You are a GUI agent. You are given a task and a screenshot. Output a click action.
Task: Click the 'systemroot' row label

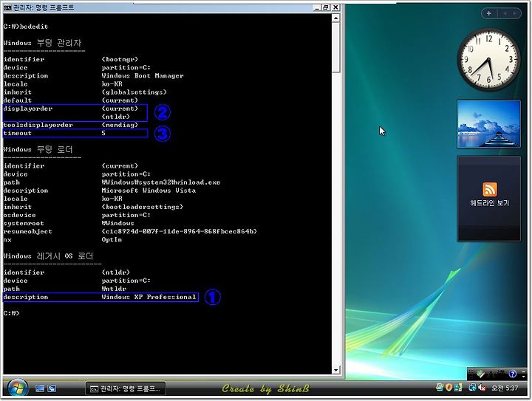24,223
